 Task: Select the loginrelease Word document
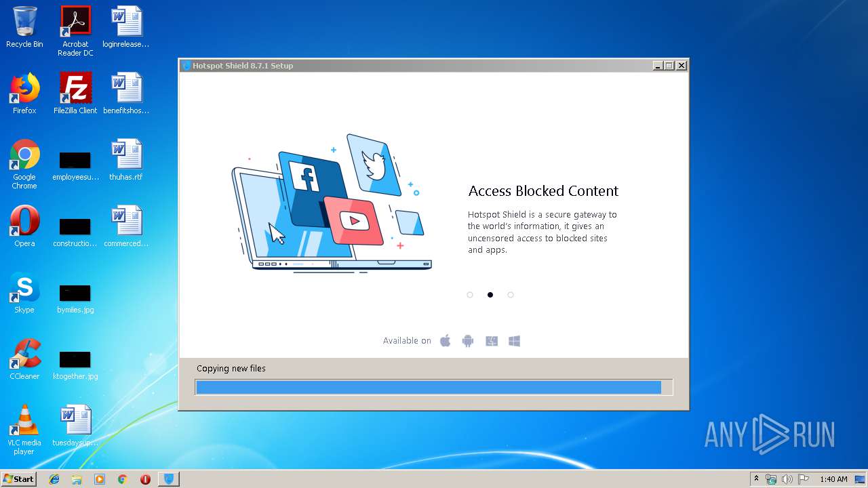tap(126, 27)
